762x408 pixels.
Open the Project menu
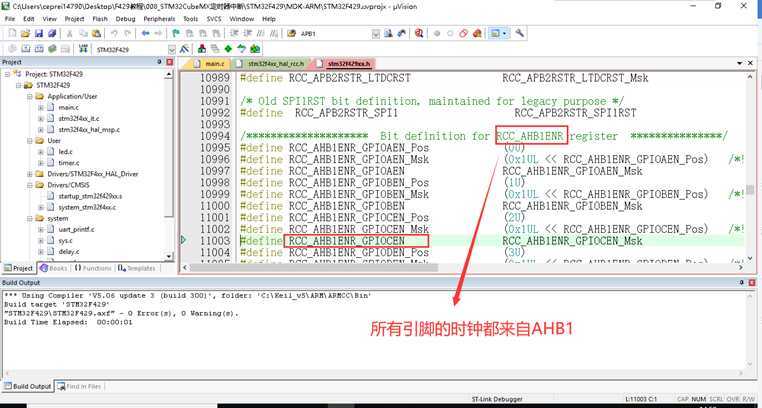(x=74, y=19)
